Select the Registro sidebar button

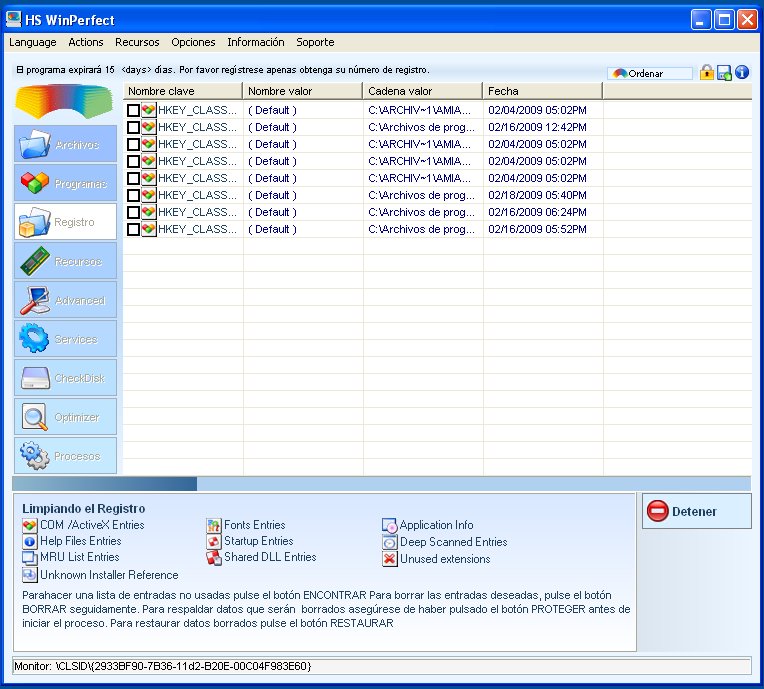coord(65,222)
